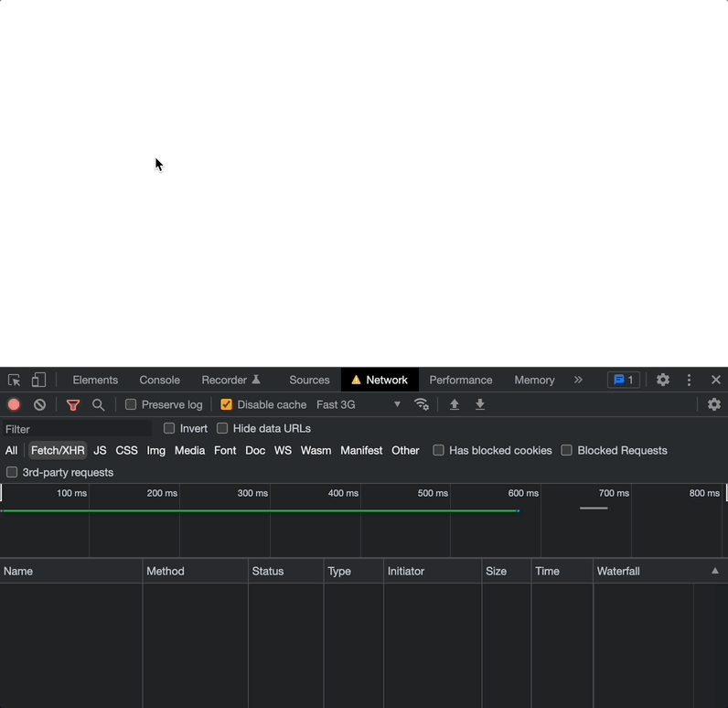Enable the Preserve log checkbox
This screenshot has width=728, height=708.
click(x=131, y=404)
